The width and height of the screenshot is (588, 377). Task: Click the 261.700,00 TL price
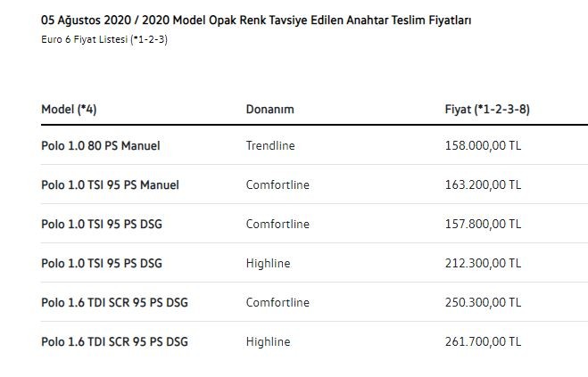483,342
